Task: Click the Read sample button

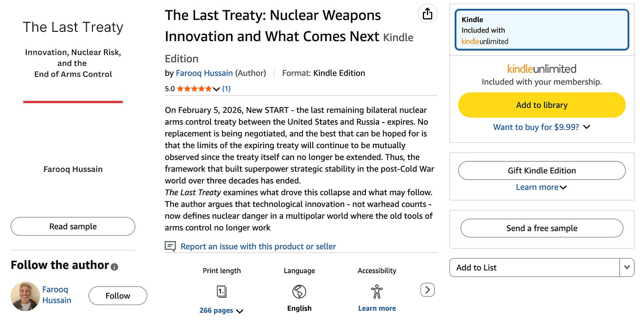Action: 73,226
